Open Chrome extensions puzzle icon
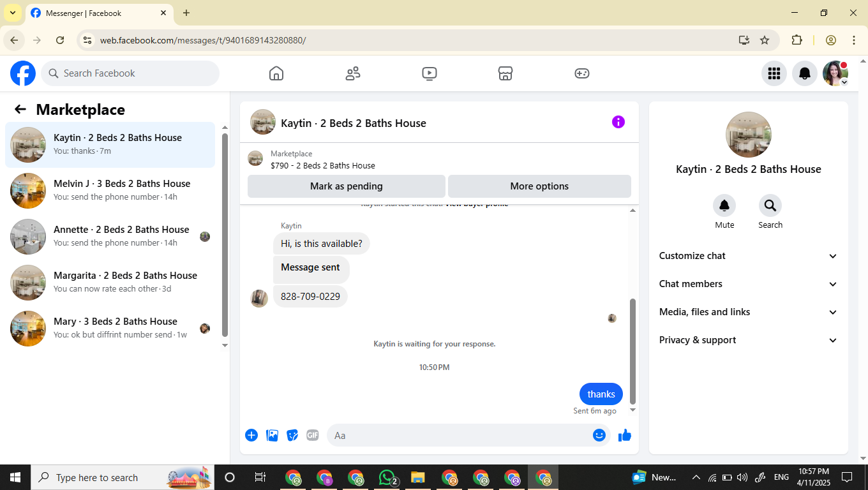The height and width of the screenshot is (490, 868). click(x=797, y=40)
